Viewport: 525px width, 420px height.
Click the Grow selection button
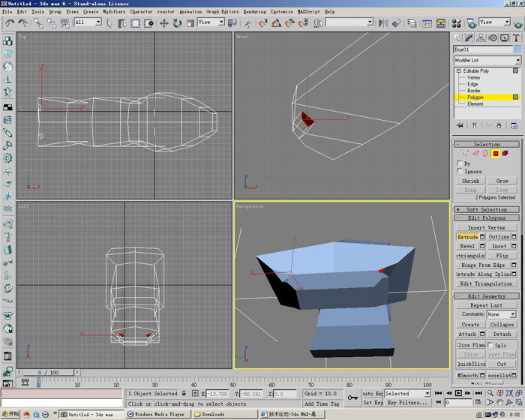coord(502,181)
